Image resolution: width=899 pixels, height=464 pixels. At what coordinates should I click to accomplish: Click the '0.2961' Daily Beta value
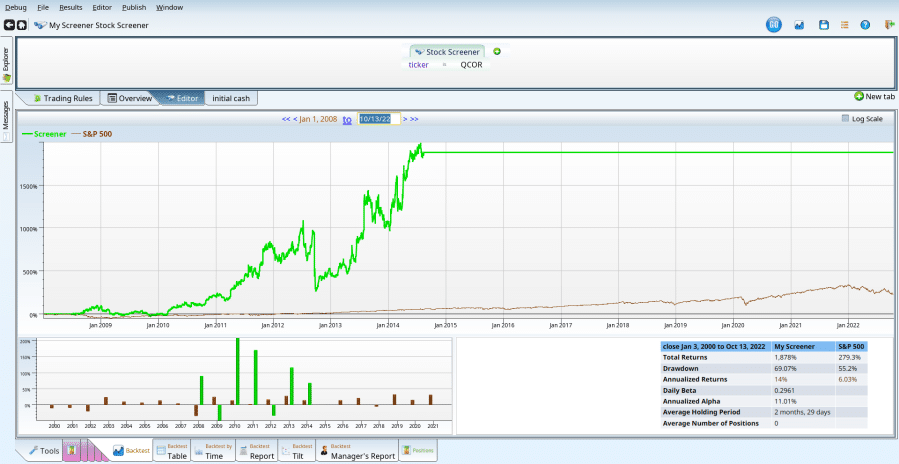click(x=785, y=390)
